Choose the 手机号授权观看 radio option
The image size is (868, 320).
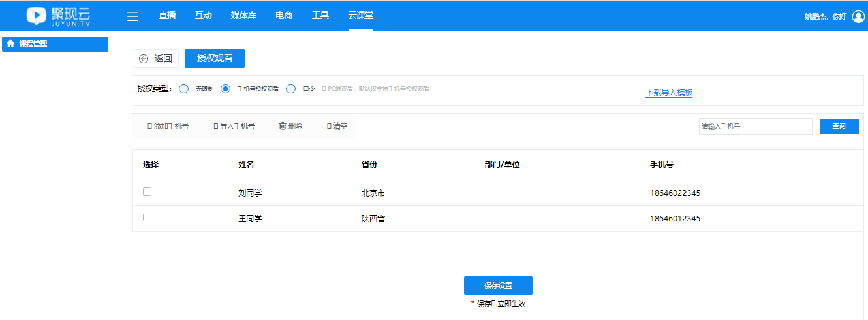point(226,89)
